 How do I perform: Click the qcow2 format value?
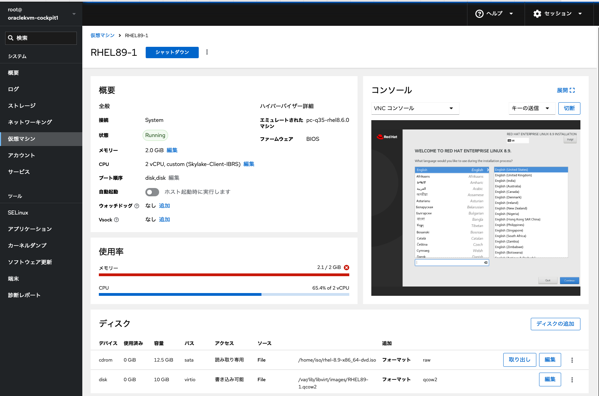click(430, 380)
